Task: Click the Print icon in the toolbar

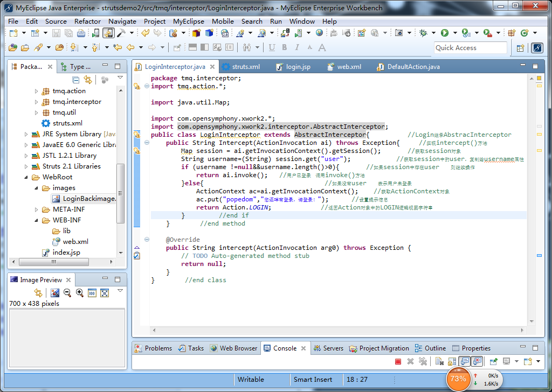Action: pyautogui.click(x=81, y=33)
